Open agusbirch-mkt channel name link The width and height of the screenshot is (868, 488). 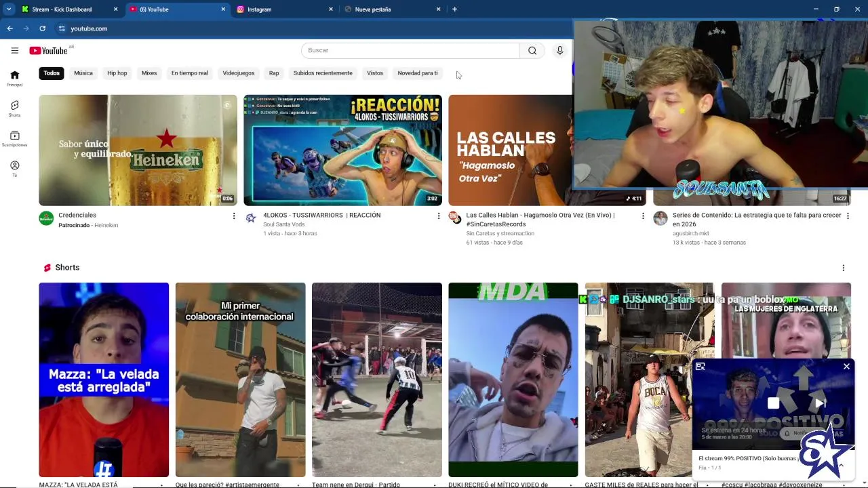[x=691, y=233]
